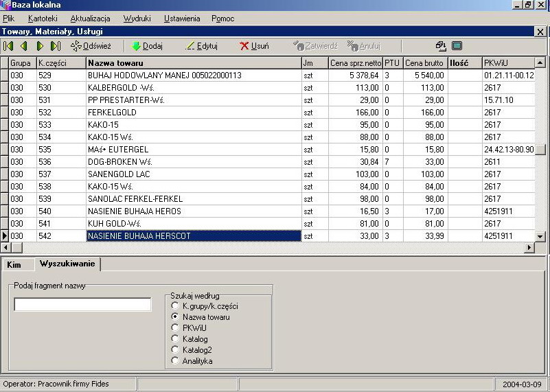550x392 pixels.
Task: Click the PTU column header
Action: (x=393, y=63)
